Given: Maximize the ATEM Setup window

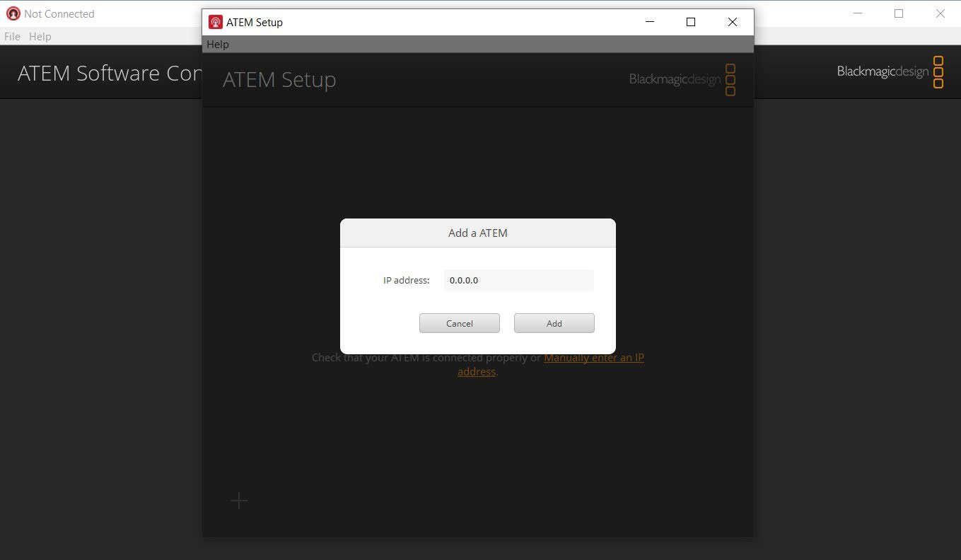Looking at the screenshot, I should 691,22.
